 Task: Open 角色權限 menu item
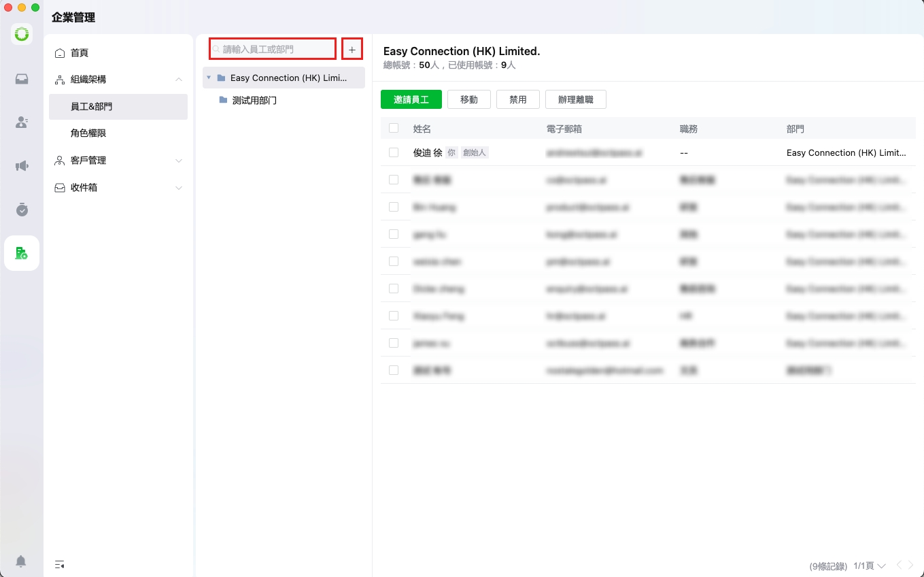[x=88, y=133]
